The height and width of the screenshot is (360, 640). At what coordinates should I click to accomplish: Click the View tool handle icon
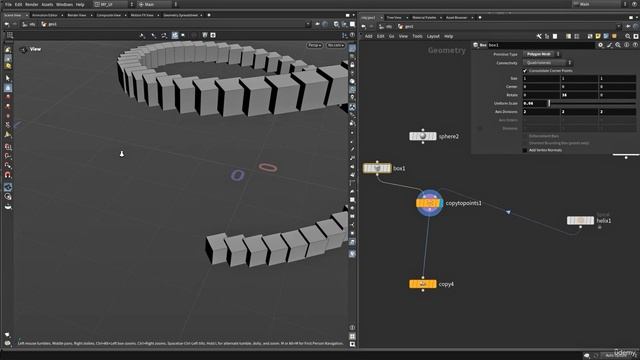24,49
